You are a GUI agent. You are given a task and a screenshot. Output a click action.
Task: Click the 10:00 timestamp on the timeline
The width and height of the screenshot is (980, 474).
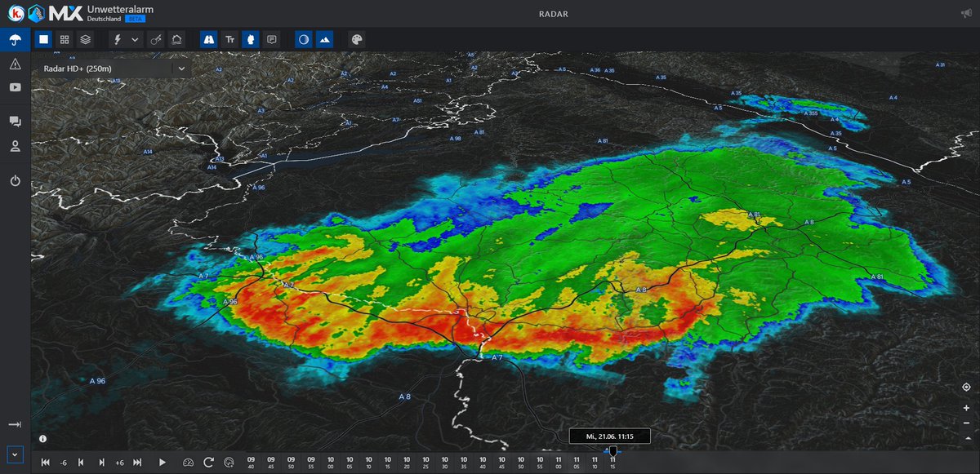click(329, 462)
